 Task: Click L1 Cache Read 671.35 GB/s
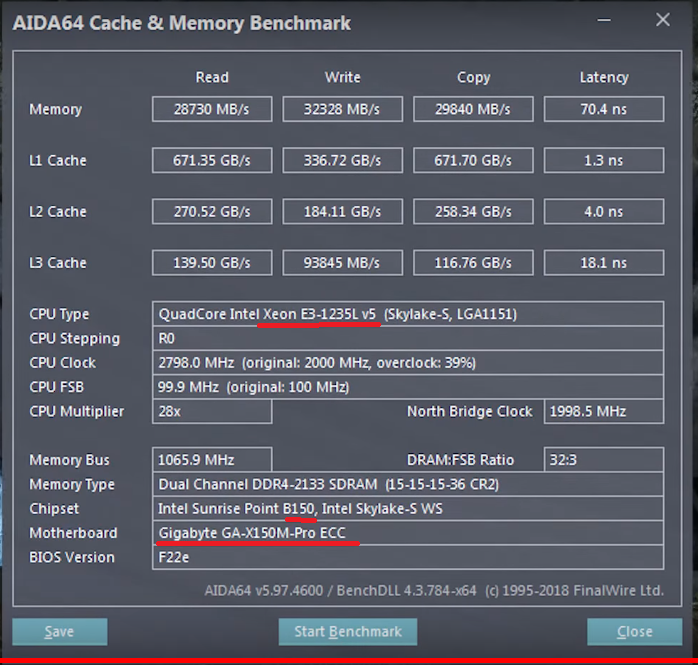coord(212,160)
